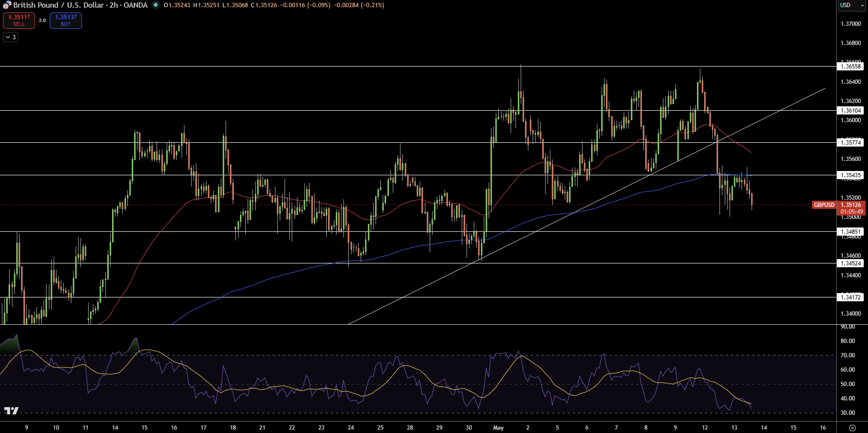Viewport: 868px width, 433px height.
Task: Click the GBP/USD flag symbol icon
Action: pyautogui.click(x=7, y=5)
